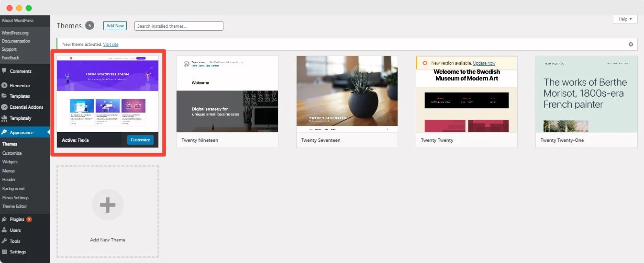
Task: Click the update refresh icon on Twenty Twenty
Action: tap(424, 63)
